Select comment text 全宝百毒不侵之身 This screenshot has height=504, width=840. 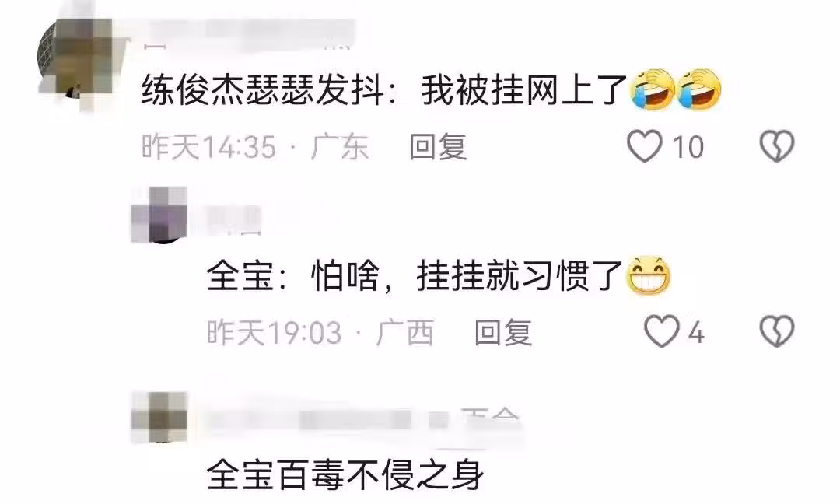[345, 474]
